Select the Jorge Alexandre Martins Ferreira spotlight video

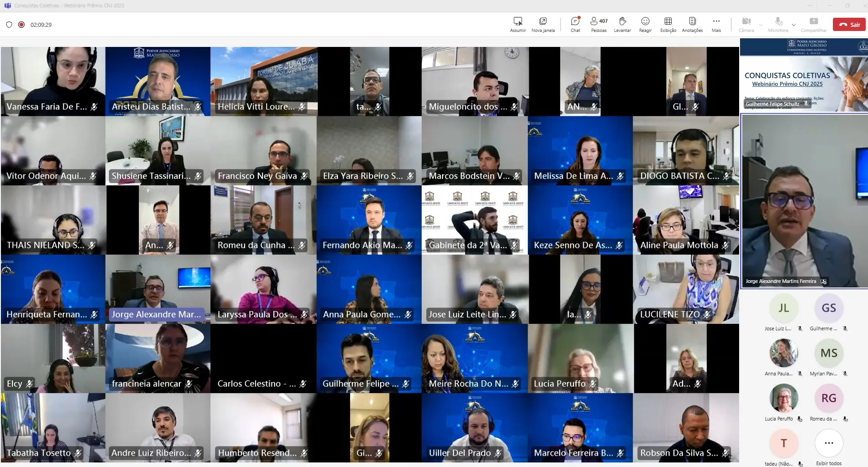[x=804, y=200]
